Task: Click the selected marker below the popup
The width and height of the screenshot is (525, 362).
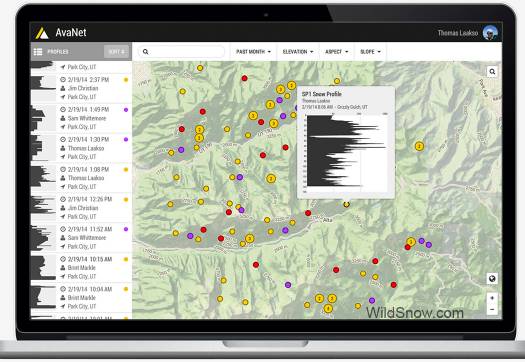Action: (x=347, y=204)
